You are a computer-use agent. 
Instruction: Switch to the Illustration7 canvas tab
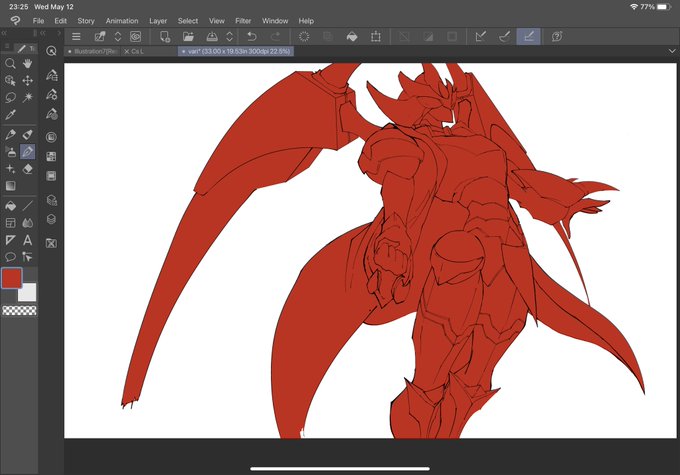click(92, 51)
